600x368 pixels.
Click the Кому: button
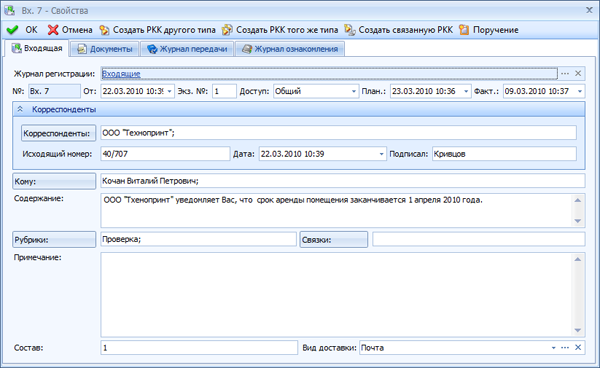coord(54,181)
